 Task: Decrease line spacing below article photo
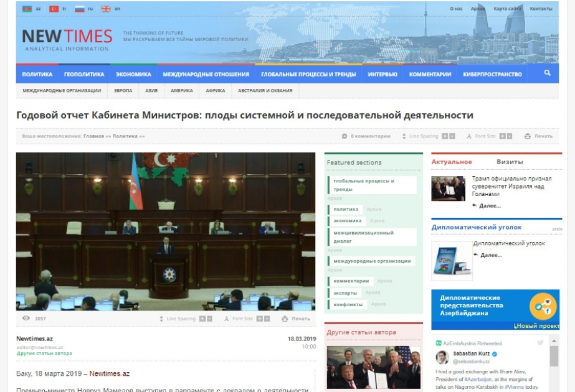click(209, 319)
